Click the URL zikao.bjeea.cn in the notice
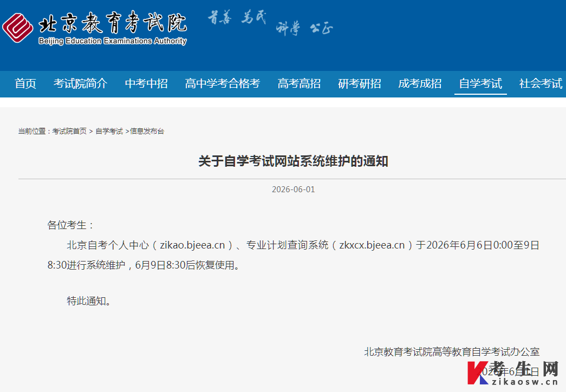The image size is (566, 392). pyautogui.click(x=192, y=245)
